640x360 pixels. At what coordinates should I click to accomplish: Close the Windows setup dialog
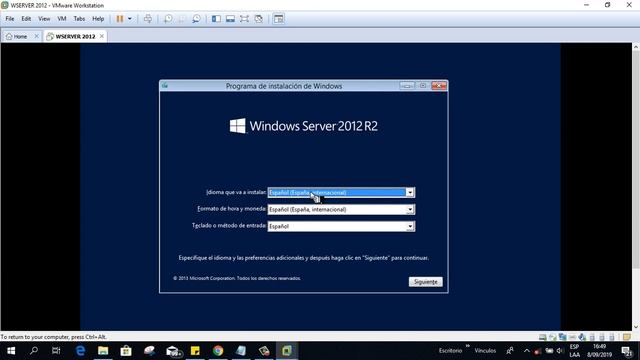pos(439,85)
